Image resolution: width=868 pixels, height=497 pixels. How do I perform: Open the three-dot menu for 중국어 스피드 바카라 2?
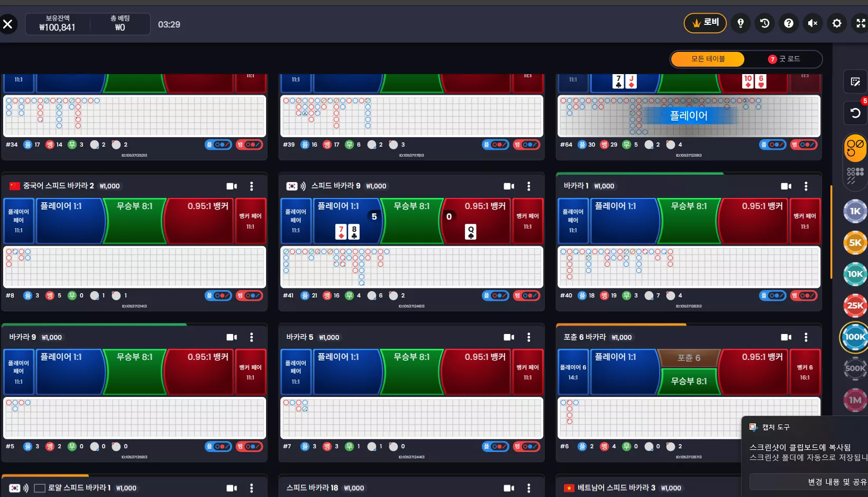point(252,186)
